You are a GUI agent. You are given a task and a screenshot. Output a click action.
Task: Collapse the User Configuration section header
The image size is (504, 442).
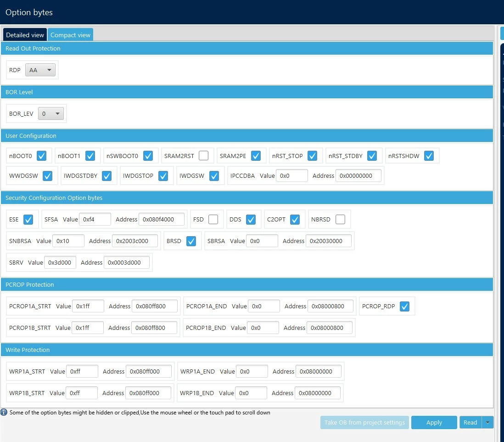point(247,136)
